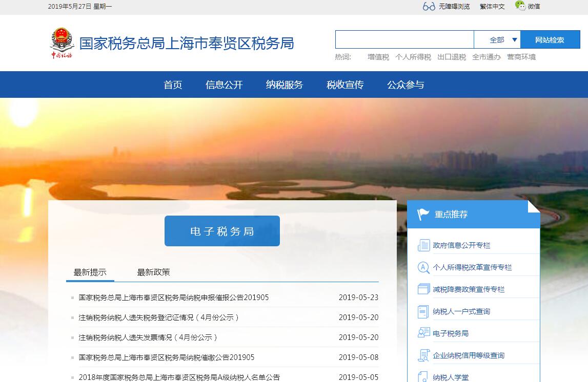
Task: Click the WeChat 微信 icon
Action: coord(520,6)
